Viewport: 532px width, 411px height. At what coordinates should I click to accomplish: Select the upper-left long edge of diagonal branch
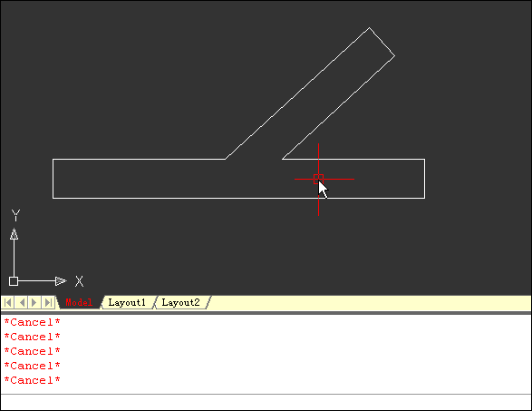(297, 93)
